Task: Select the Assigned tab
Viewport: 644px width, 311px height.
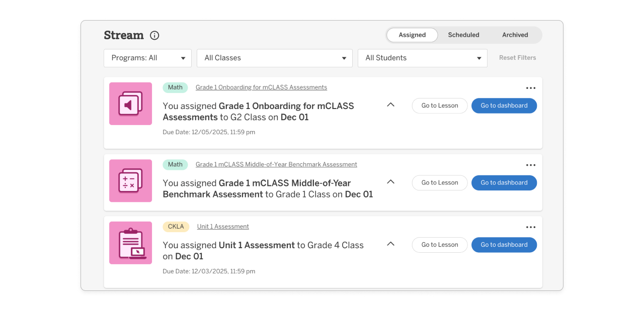Action: point(412,35)
